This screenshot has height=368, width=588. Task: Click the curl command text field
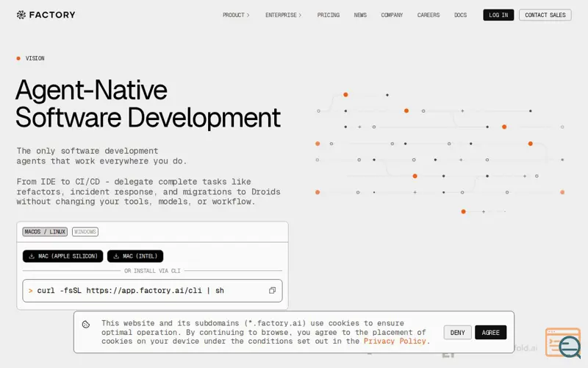[x=152, y=291]
